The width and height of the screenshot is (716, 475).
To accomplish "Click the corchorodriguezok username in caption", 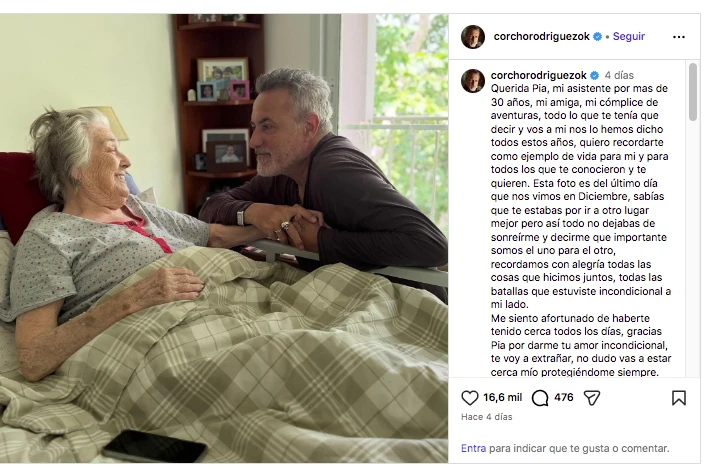I will (538, 75).
